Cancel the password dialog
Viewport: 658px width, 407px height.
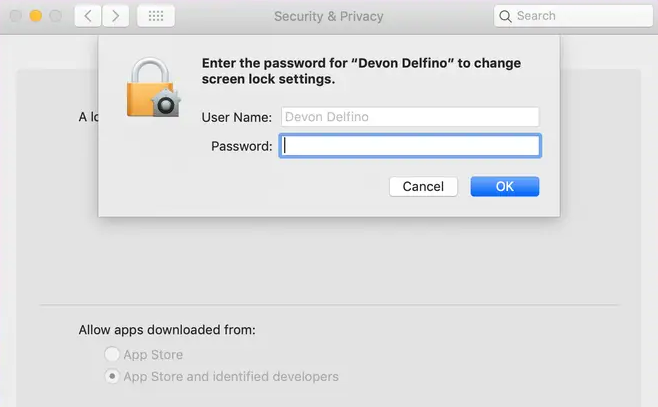point(423,186)
